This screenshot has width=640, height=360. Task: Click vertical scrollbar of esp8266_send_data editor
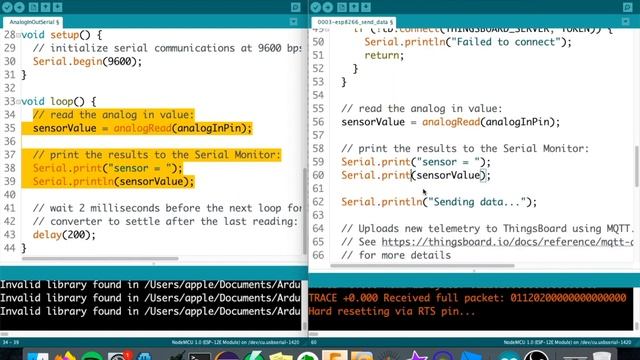coord(637,166)
